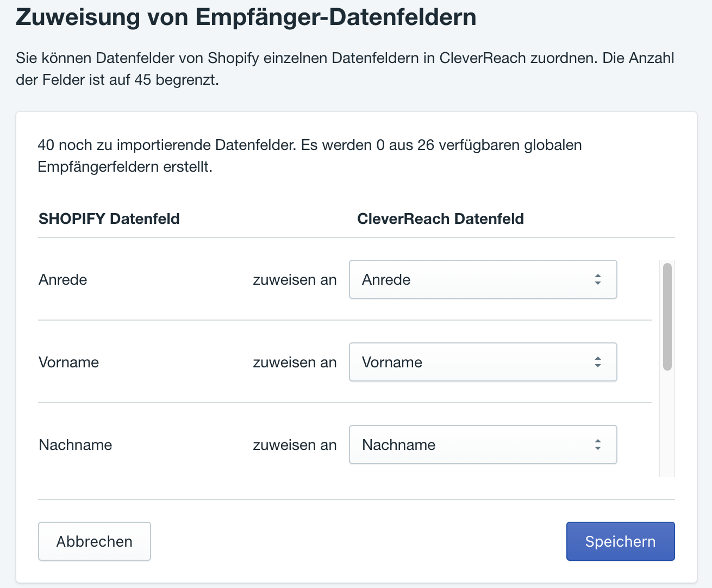Screen dimensions: 712x588
Task: Select the Vorname Shopify field label
Action: [x=69, y=362]
